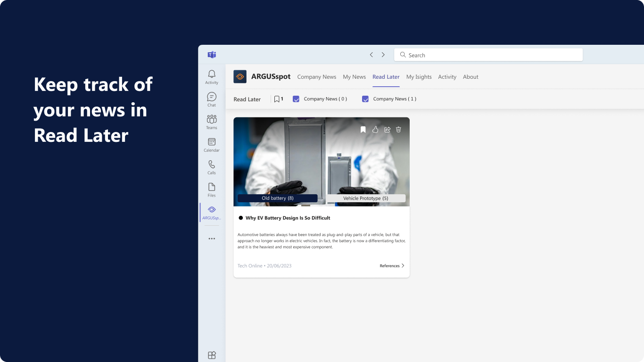Remove the bookmark on the EV battery article
The height and width of the screenshot is (362, 644).
(x=363, y=130)
